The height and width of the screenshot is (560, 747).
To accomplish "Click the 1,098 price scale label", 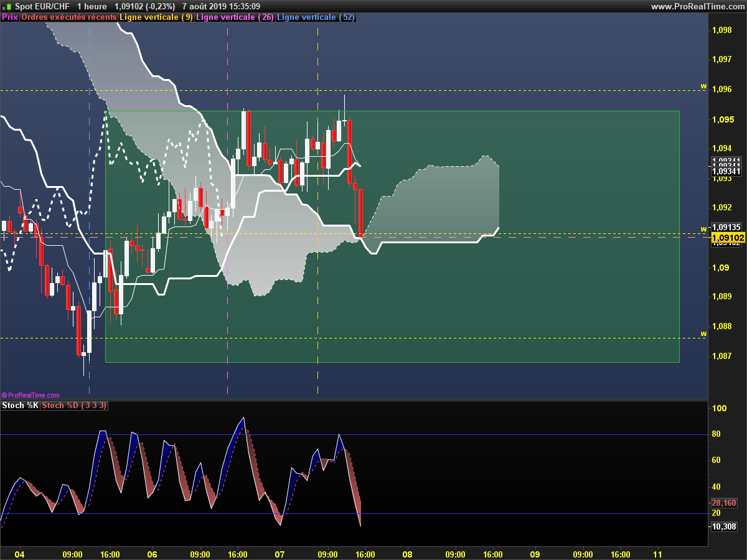I will 721,30.
